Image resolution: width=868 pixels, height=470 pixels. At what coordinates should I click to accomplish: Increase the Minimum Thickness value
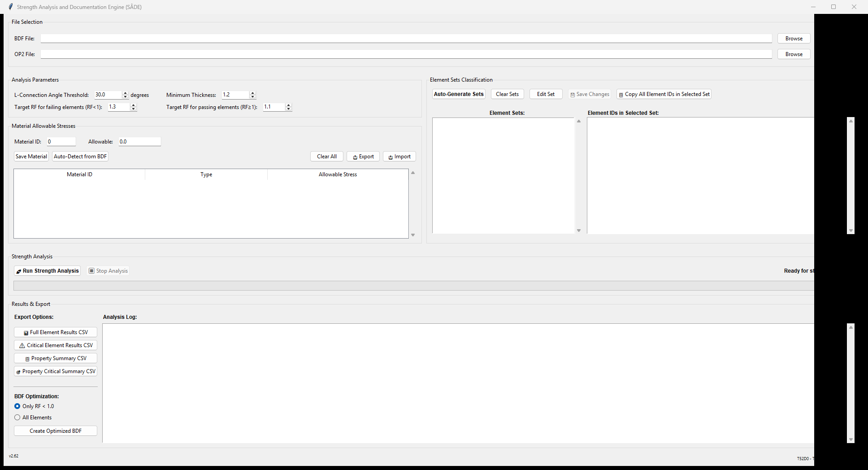(252, 92)
